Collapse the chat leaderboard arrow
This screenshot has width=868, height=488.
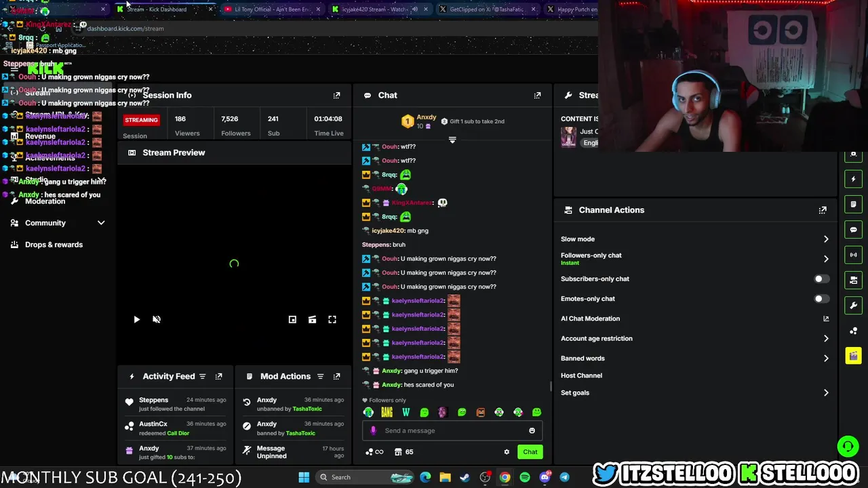pyautogui.click(x=452, y=140)
